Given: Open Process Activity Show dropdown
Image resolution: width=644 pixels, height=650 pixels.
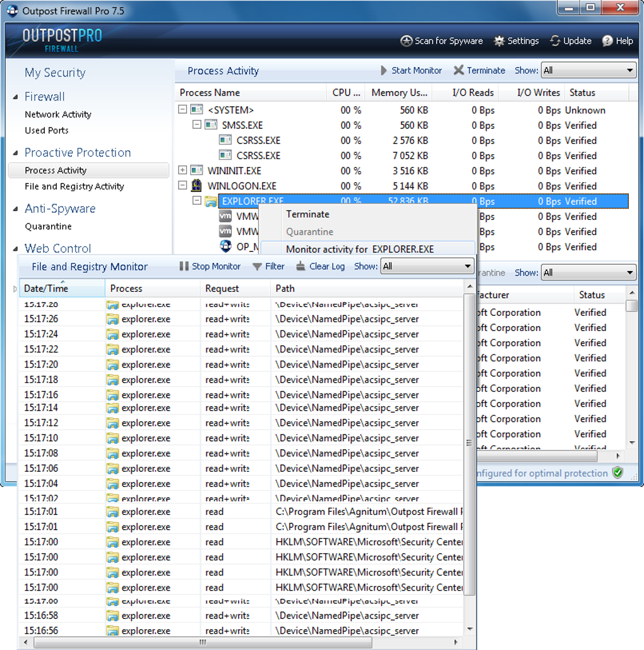Looking at the screenshot, I should tap(588, 71).
